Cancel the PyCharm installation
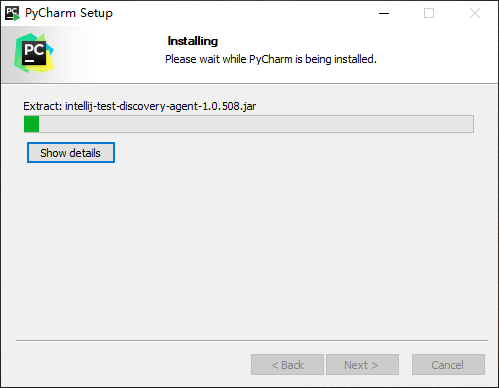Viewport: 499px width, 388px height. (x=448, y=365)
